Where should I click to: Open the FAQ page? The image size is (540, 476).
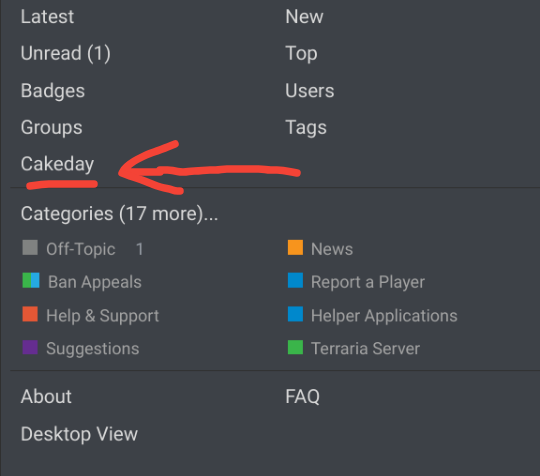[x=302, y=397]
